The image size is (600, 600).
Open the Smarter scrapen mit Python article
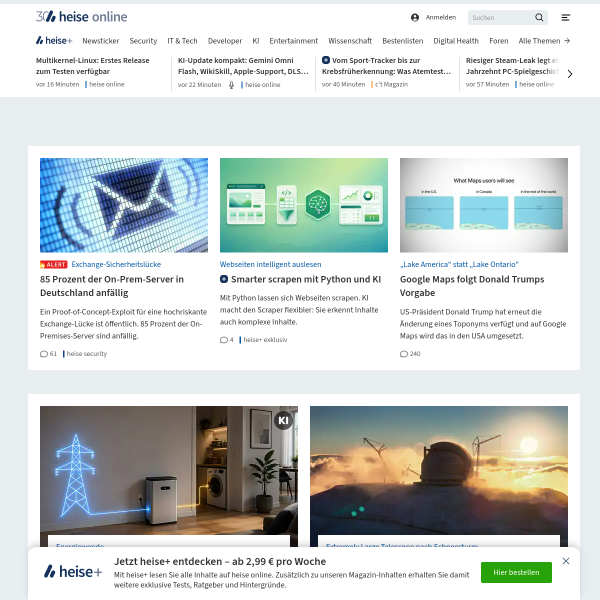click(306, 279)
